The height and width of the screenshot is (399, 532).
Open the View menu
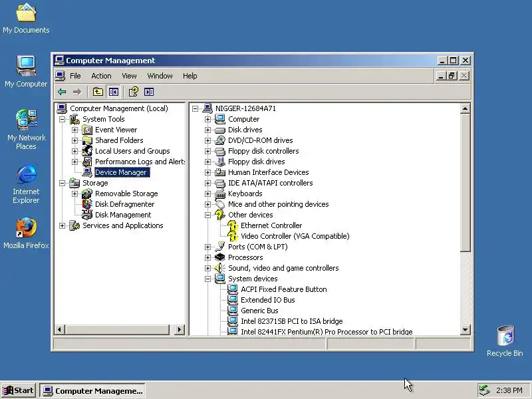[x=129, y=76]
